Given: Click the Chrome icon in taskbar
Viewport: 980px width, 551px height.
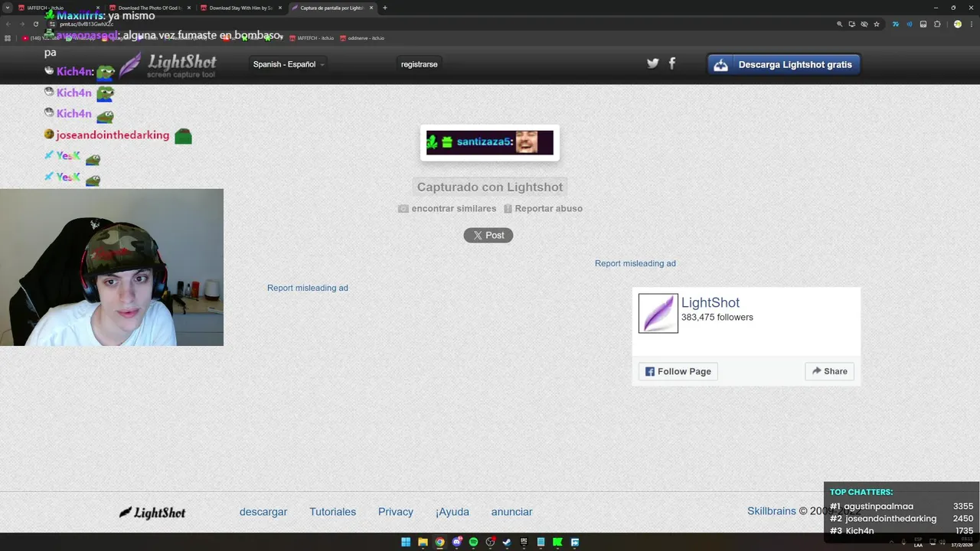Looking at the screenshot, I should pyautogui.click(x=439, y=542).
